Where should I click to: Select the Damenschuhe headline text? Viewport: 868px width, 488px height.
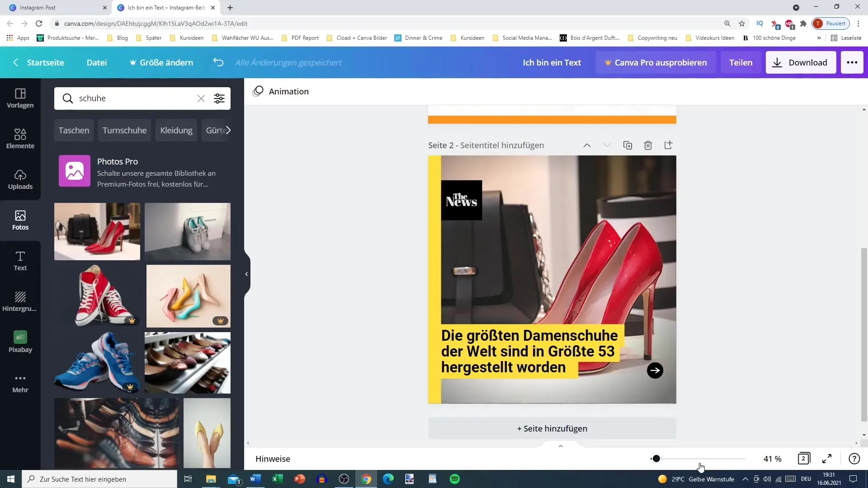pyautogui.click(x=529, y=351)
